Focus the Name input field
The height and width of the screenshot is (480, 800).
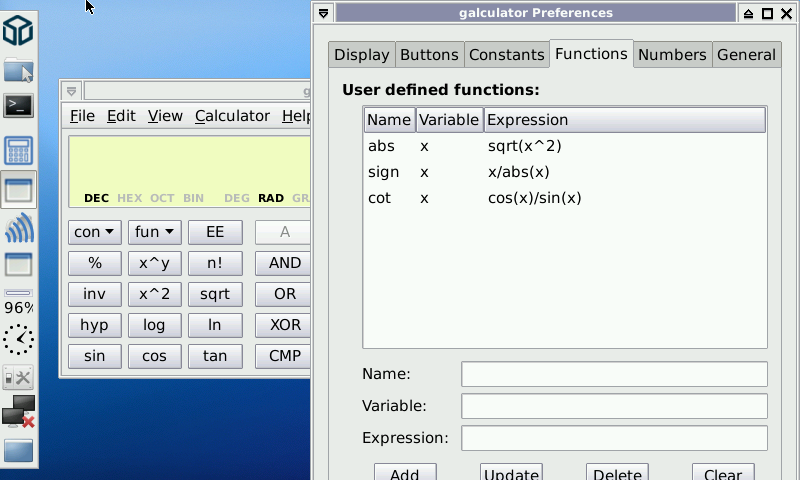pyautogui.click(x=614, y=374)
